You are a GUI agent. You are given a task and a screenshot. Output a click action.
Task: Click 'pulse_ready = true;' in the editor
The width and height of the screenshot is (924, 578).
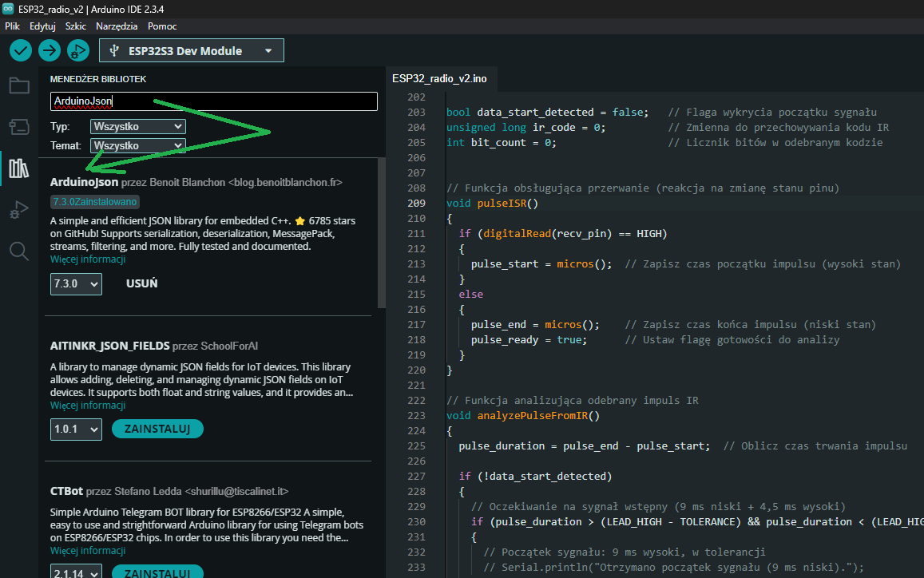click(529, 340)
